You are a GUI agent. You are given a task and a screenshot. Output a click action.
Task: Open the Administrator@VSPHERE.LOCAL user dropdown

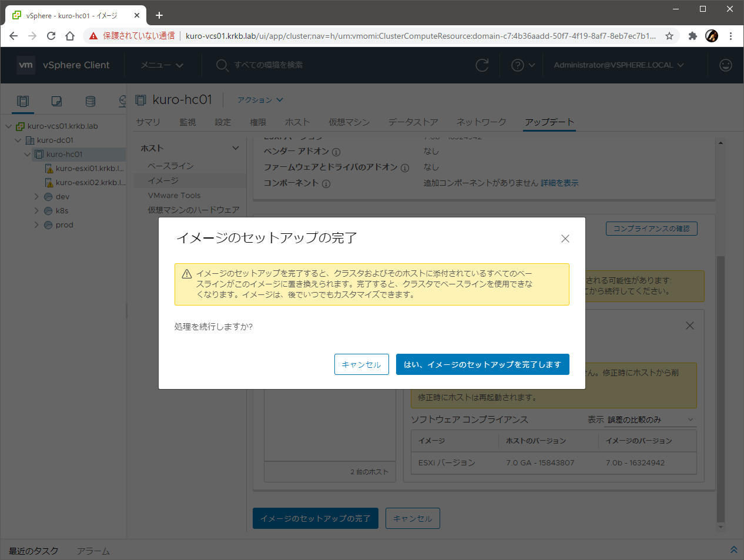click(618, 65)
